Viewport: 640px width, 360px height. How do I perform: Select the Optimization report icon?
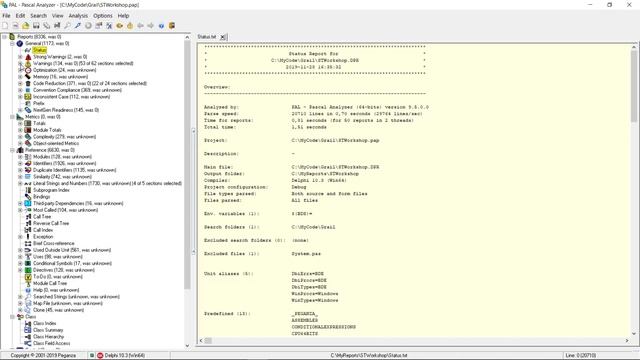pos(28,70)
